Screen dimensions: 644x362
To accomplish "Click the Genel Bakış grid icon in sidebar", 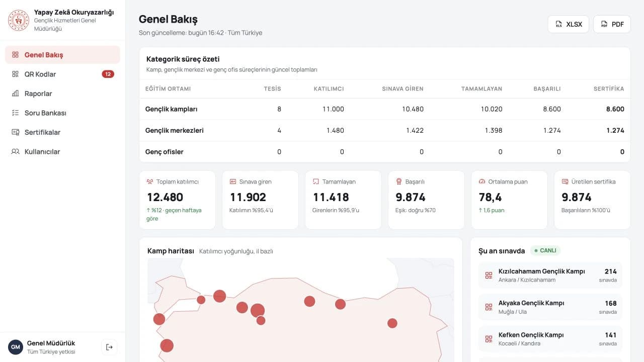I will click(15, 55).
